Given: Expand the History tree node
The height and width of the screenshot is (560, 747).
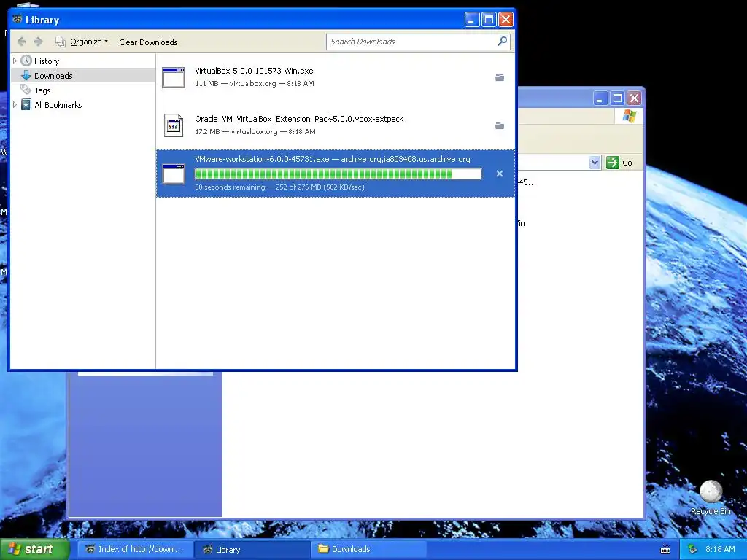Looking at the screenshot, I should [15, 61].
